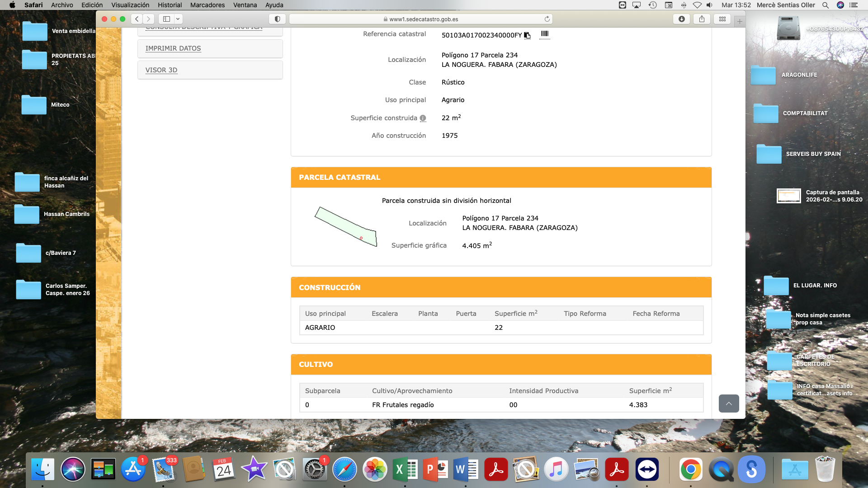Click the Safari share icon
This screenshot has height=488, width=868.
click(702, 19)
